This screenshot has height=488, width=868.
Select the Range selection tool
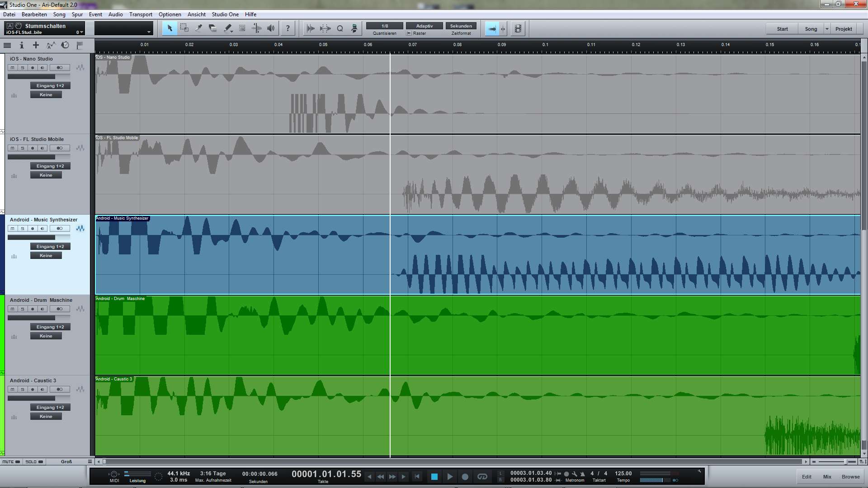coord(184,28)
